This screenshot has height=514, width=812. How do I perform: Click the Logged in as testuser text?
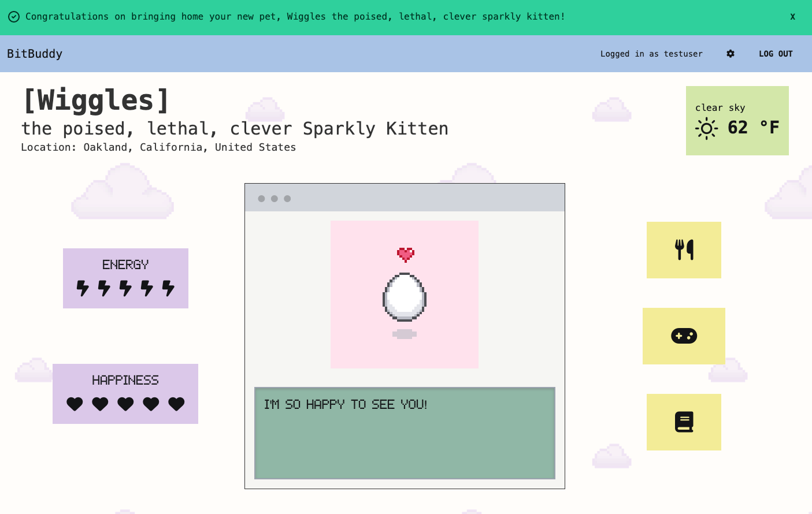click(x=651, y=54)
